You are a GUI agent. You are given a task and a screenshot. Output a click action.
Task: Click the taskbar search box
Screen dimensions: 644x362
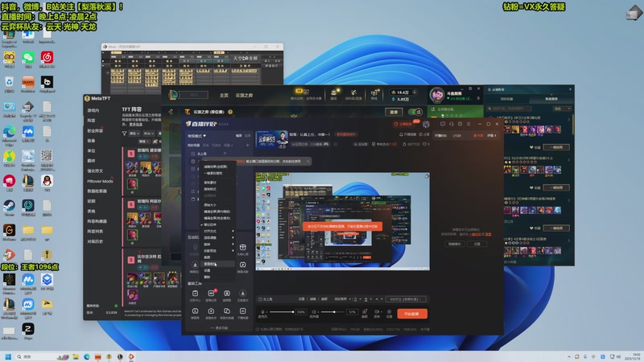point(41,356)
